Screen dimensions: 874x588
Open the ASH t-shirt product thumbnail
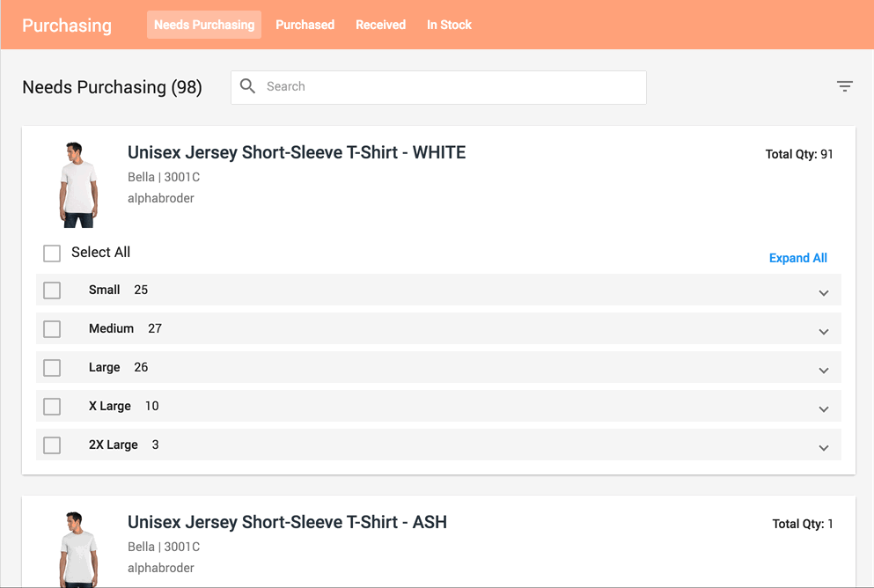(x=78, y=548)
